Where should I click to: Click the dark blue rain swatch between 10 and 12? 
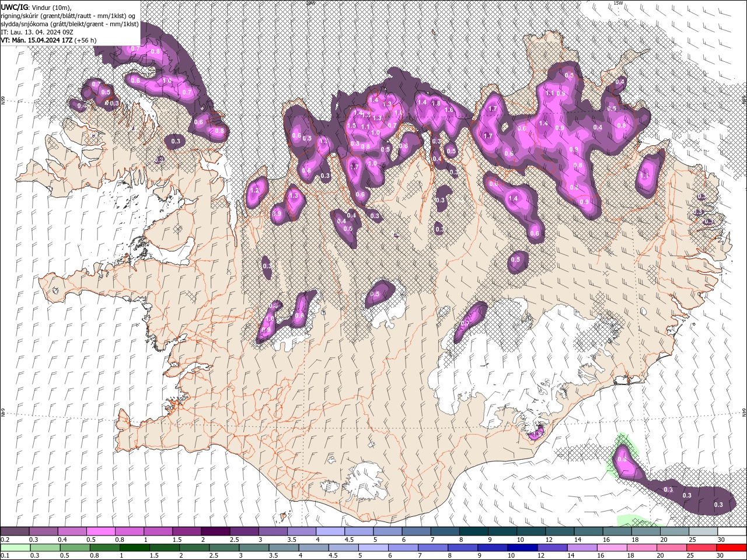(x=521, y=547)
